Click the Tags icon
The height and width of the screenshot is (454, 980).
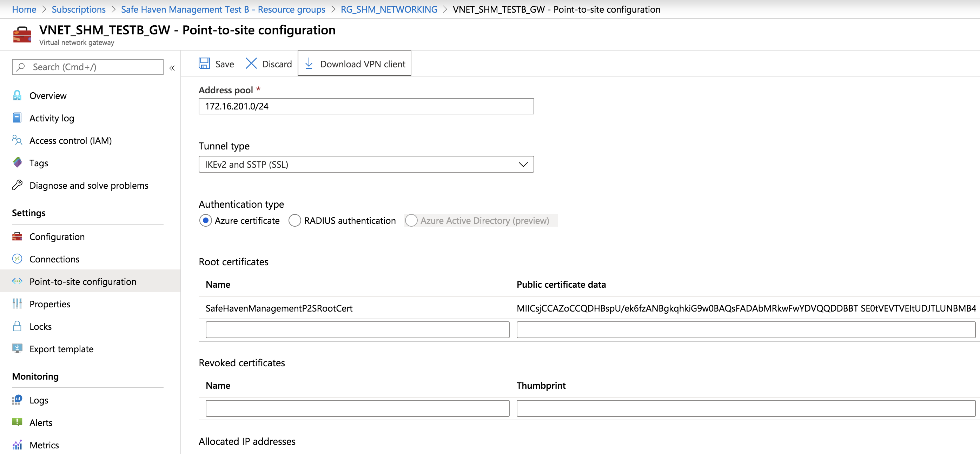pos(17,163)
